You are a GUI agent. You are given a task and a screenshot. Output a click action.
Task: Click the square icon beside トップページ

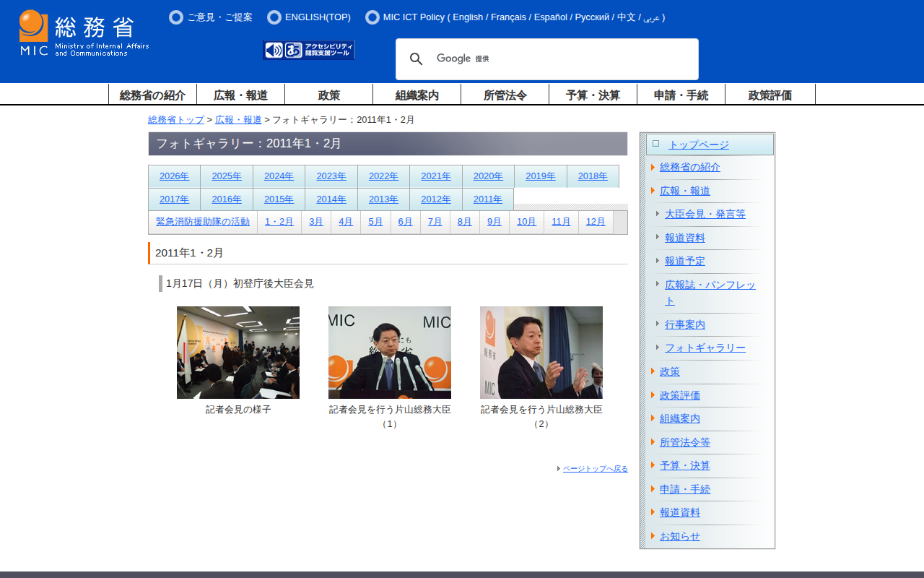coord(655,144)
